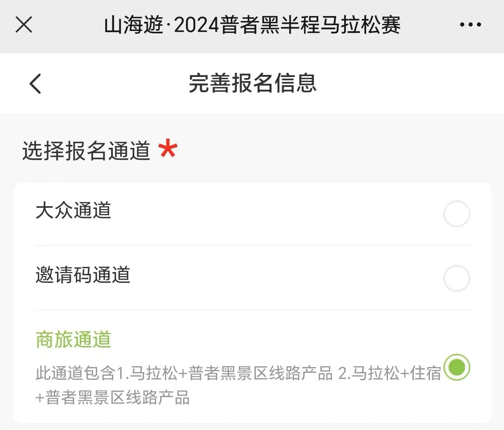504x430 pixels.
Task: Click the selected green 商旅通道 radio button
Action: (457, 367)
